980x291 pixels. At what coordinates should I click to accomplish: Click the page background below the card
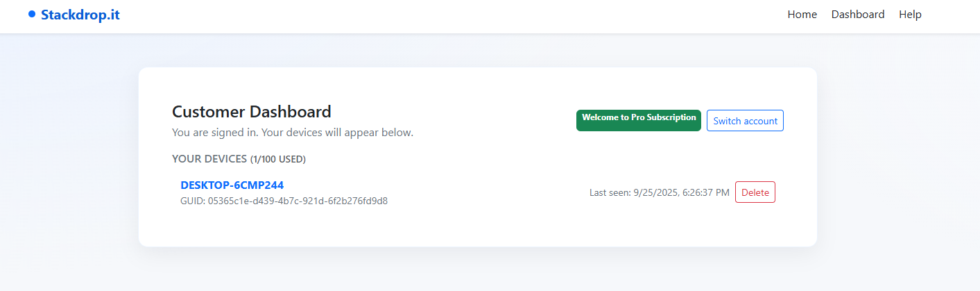(x=477, y=269)
